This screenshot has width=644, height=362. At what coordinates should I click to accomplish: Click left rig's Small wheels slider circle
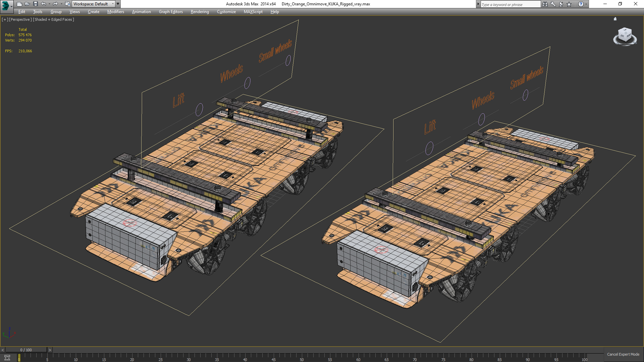(x=288, y=60)
